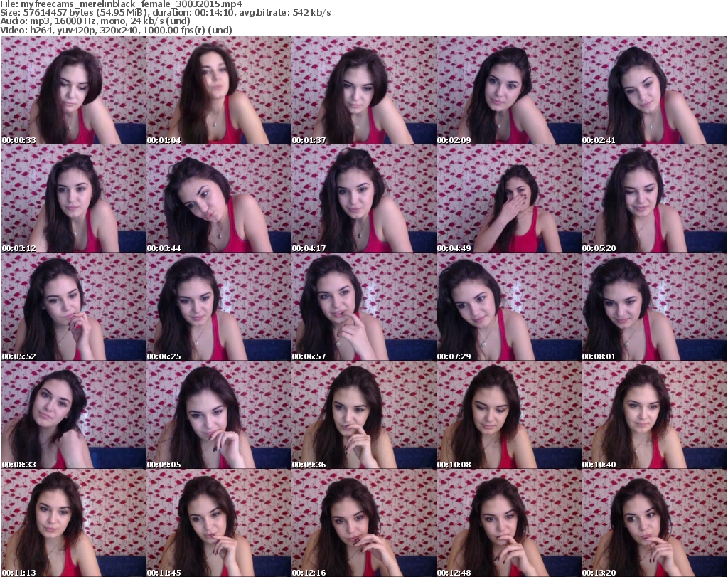The image size is (728, 577).
Task: Select the thumbnail timestamped 00:09:05
Action: pyautogui.click(x=219, y=415)
